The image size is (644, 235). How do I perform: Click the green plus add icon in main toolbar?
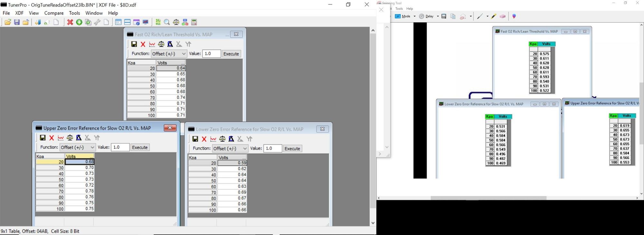(x=79, y=22)
